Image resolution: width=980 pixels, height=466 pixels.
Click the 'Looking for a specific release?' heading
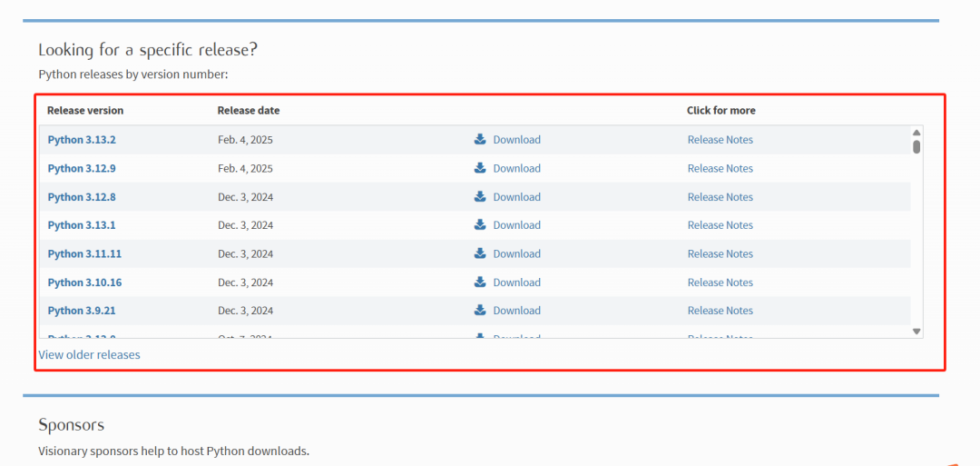(x=148, y=50)
